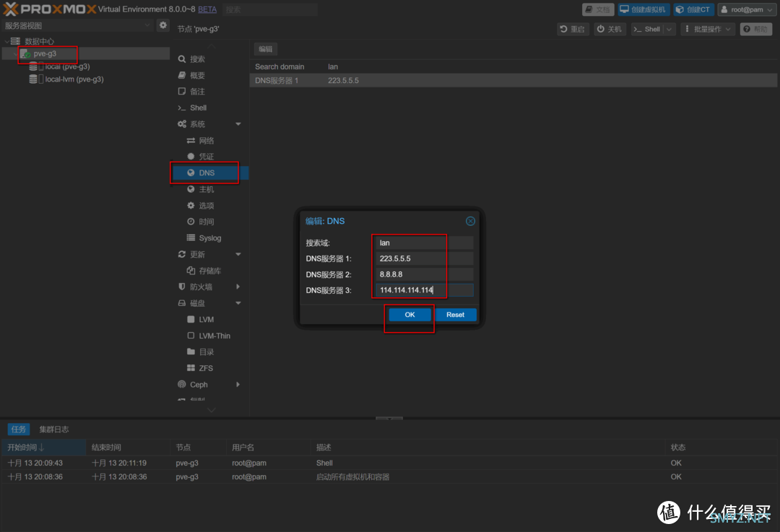The image size is (780, 532).
Task: Click the node Reboot button
Action: point(573,30)
